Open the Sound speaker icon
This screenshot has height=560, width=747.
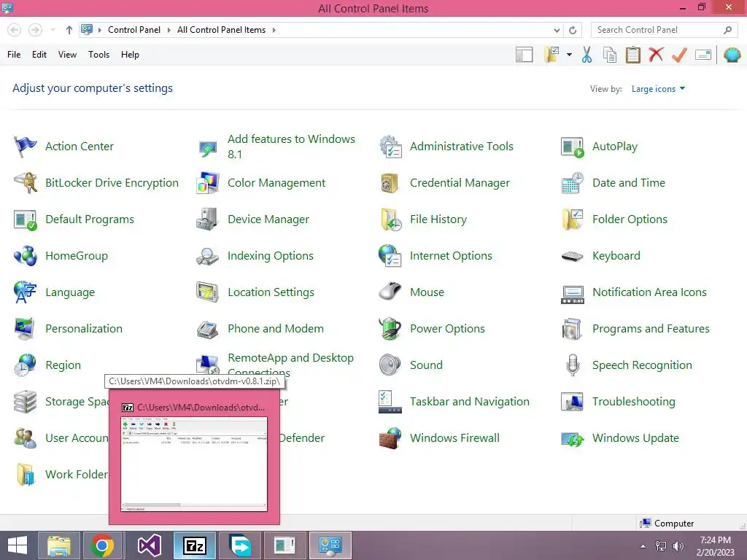coord(391,365)
